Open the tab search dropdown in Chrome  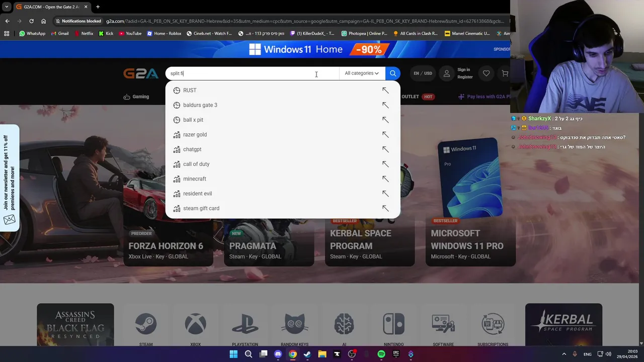coord(7,7)
